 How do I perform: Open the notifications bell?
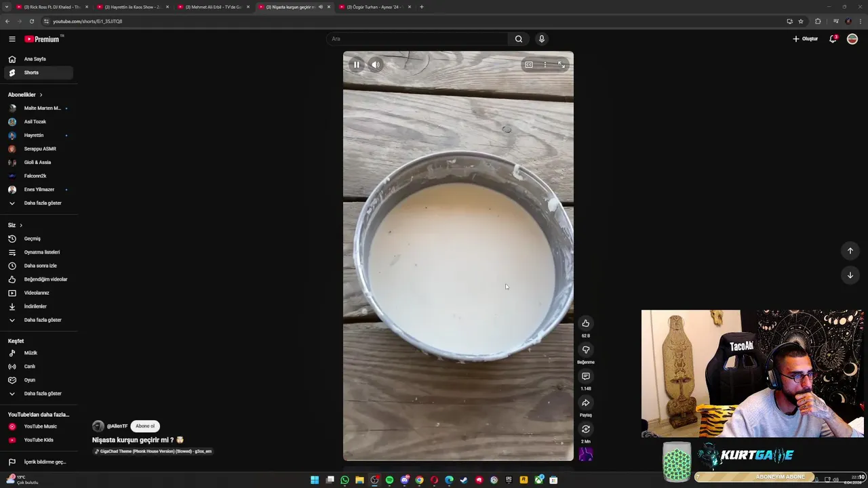(x=833, y=39)
